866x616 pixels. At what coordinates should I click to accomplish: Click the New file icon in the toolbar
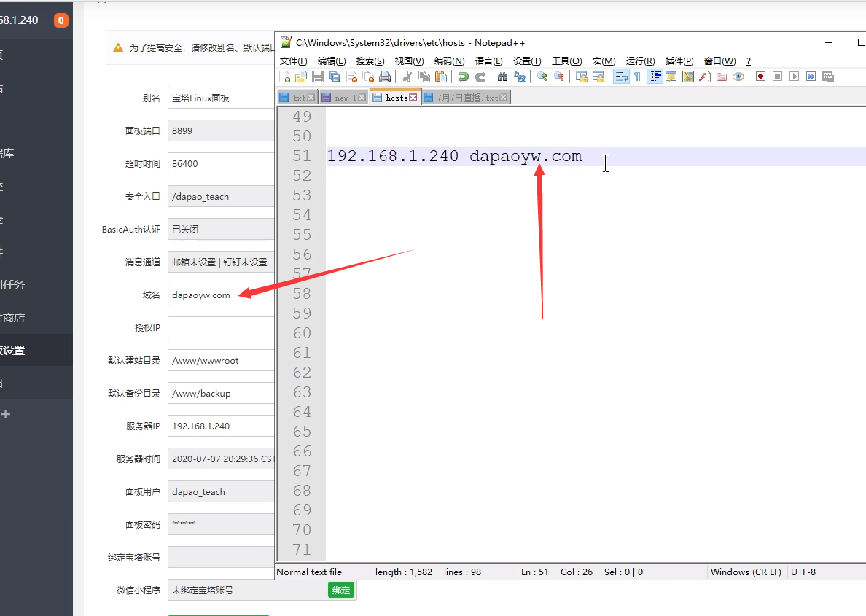point(285,77)
